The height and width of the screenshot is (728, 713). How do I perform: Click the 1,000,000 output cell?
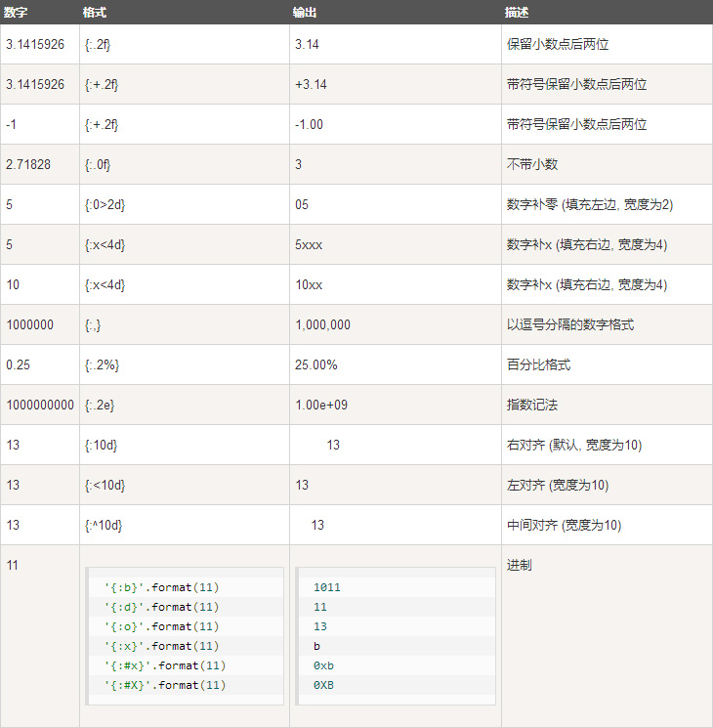coord(396,324)
